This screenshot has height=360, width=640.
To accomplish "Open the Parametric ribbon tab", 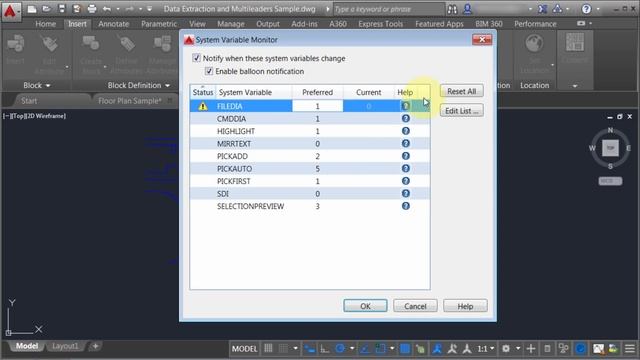I will (x=159, y=24).
